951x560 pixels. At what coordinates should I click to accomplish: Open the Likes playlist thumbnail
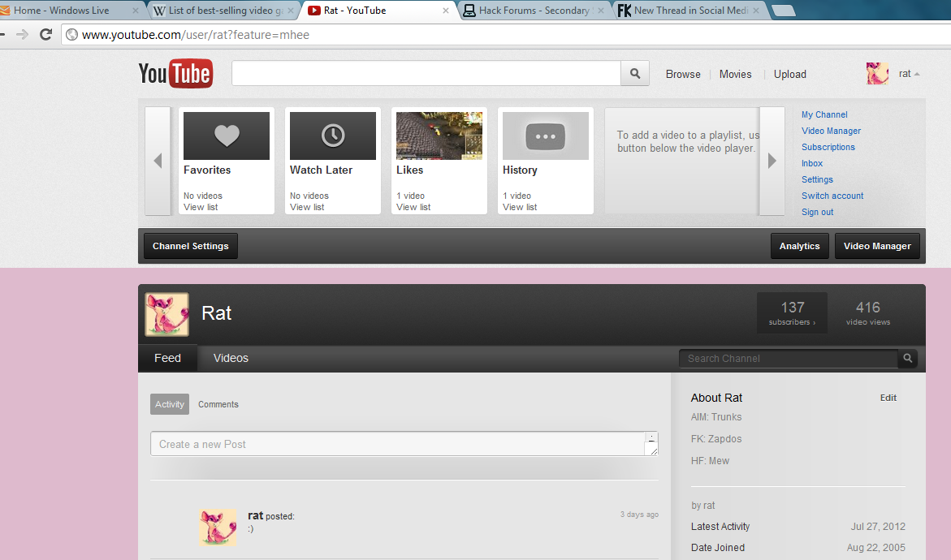pos(439,136)
